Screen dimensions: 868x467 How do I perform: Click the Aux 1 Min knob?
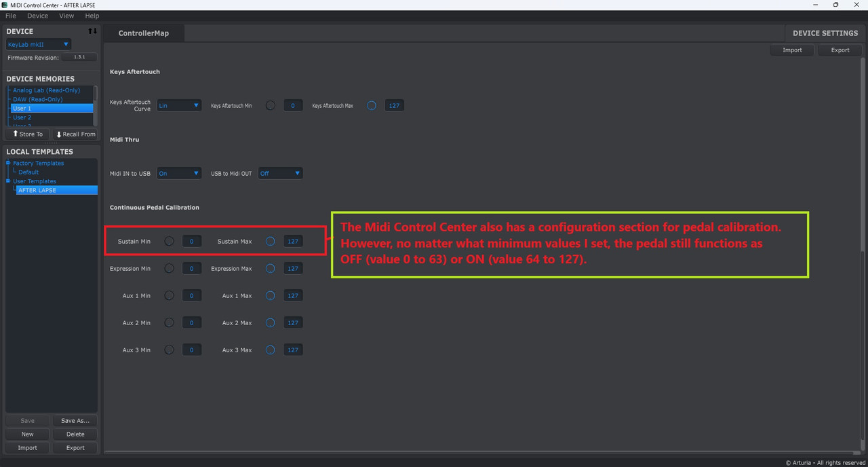click(x=170, y=295)
